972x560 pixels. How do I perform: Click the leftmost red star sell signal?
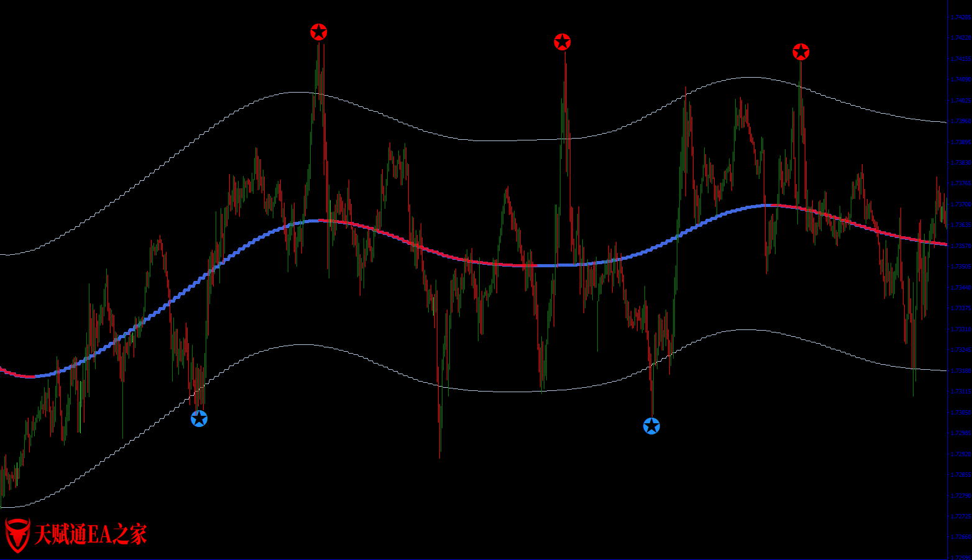pyautogui.click(x=319, y=32)
